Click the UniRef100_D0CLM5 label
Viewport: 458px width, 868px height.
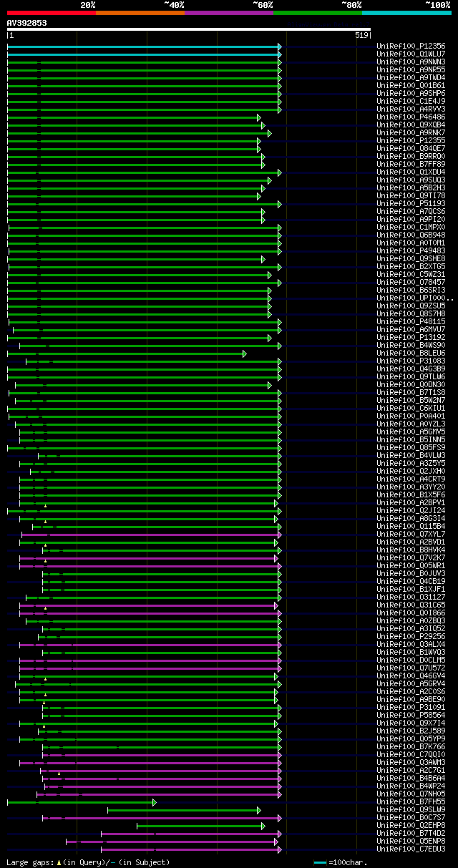(x=411, y=660)
